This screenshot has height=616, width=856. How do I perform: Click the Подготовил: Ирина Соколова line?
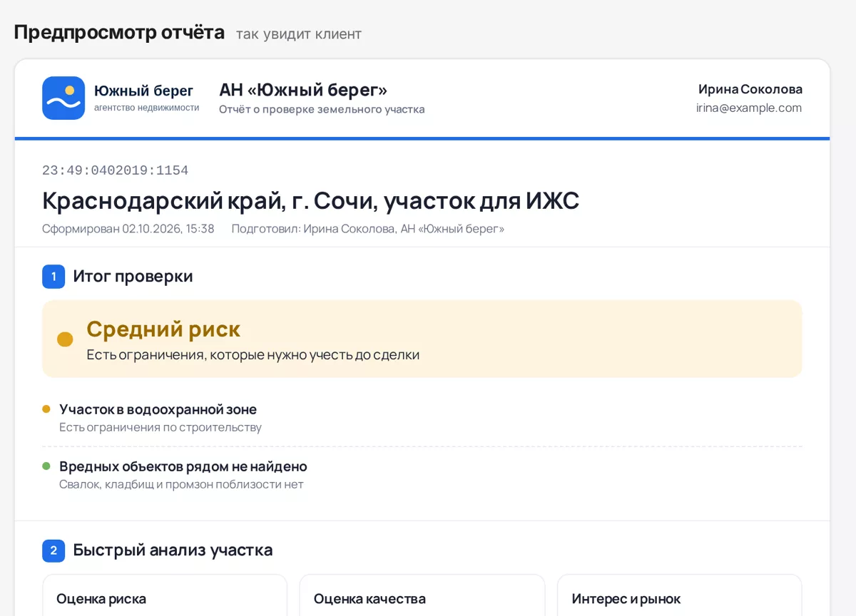[368, 229]
